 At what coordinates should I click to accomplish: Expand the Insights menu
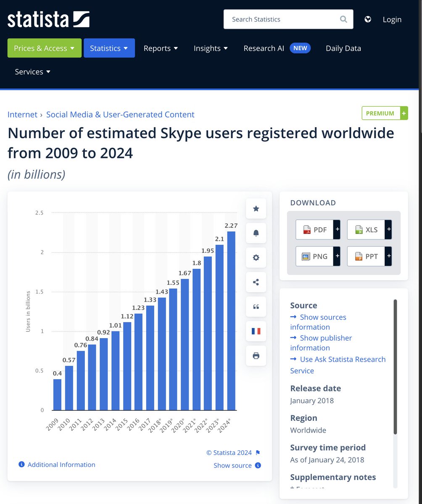tap(211, 48)
